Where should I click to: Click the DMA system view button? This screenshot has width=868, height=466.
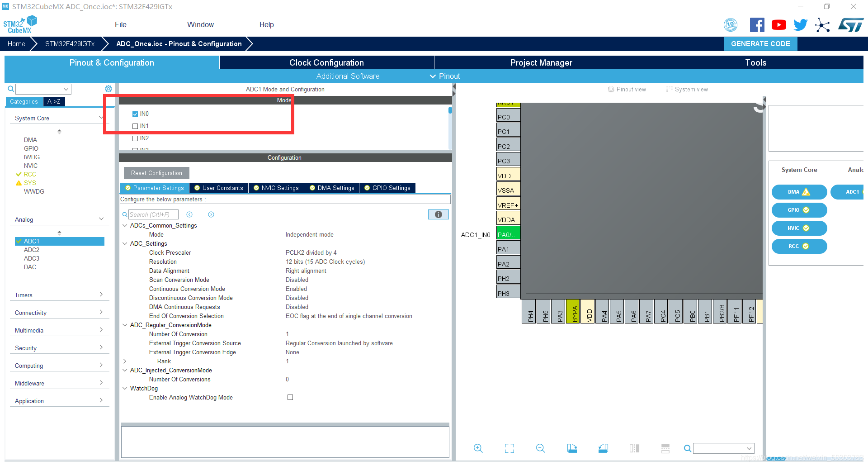pyautogui.click(x=799, y=192)
